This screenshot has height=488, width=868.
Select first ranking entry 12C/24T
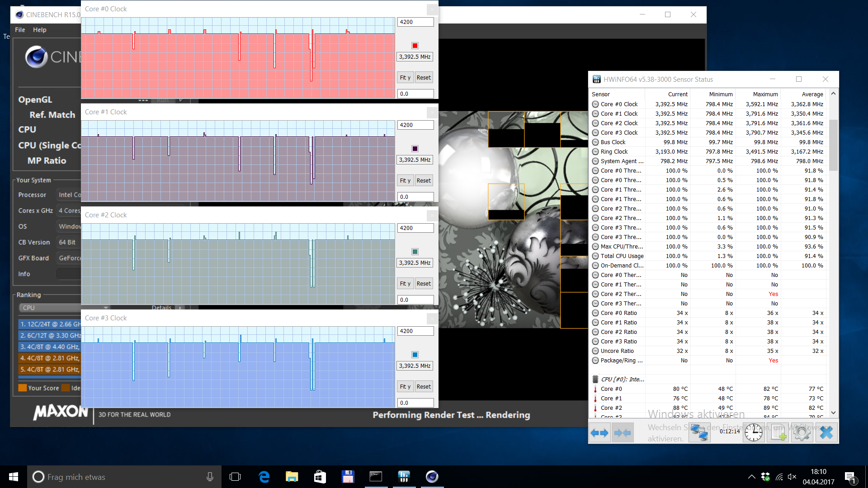(x=50, y=324)
